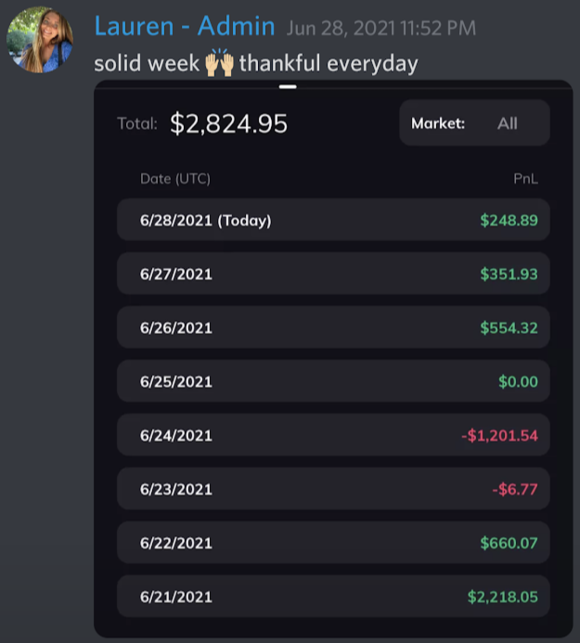Viewport: 580px width, 643px height.
Task: Click the Date (UTC) column header
Action: [175, 179]
